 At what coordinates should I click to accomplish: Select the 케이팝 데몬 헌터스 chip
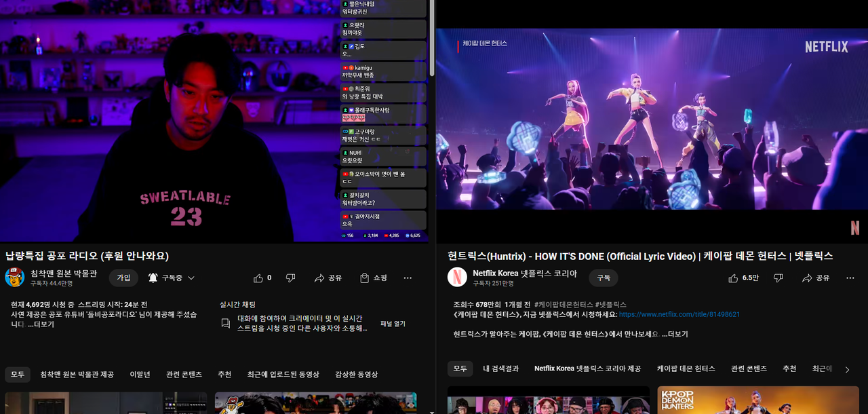pos(686,369)
